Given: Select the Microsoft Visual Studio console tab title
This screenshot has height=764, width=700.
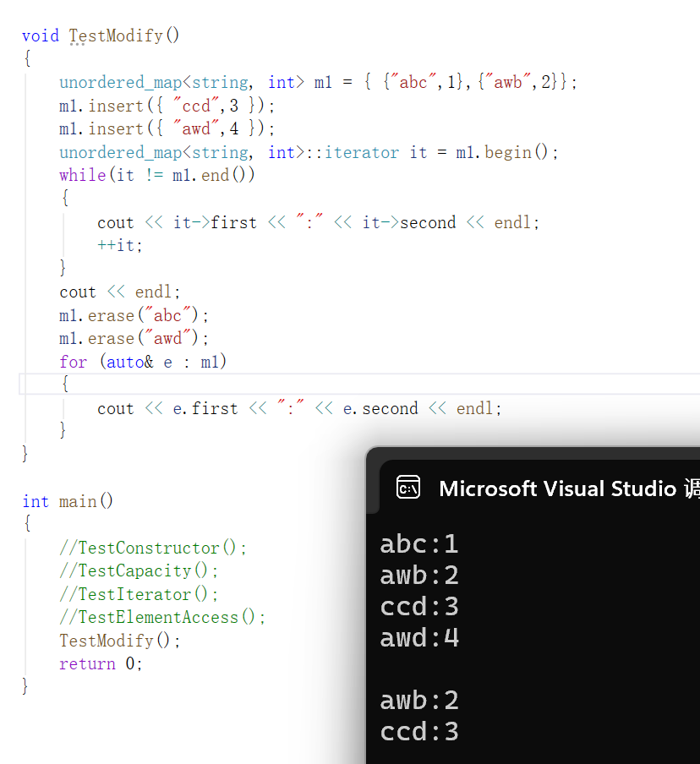Looking at the screenshot, I should (569, 488).
